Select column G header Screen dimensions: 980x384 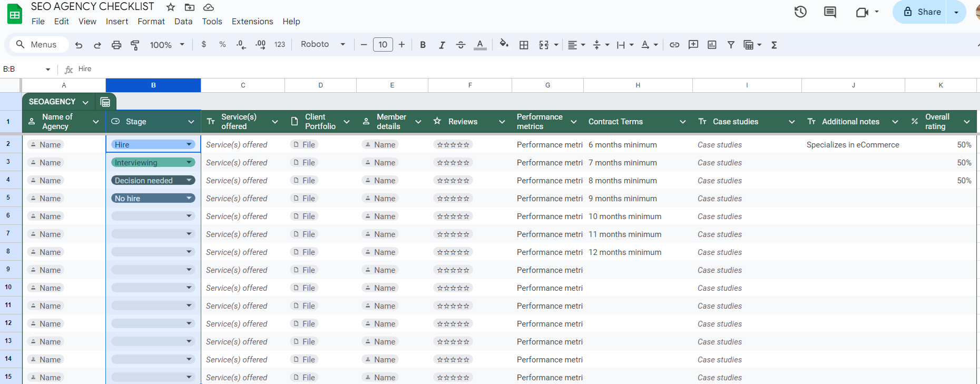(547, 85)
